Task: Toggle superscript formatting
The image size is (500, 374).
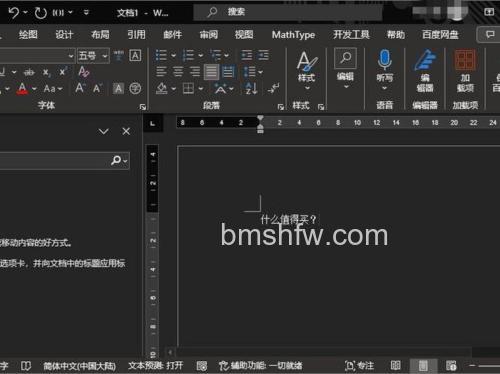Action: click(x=62, y=72)
